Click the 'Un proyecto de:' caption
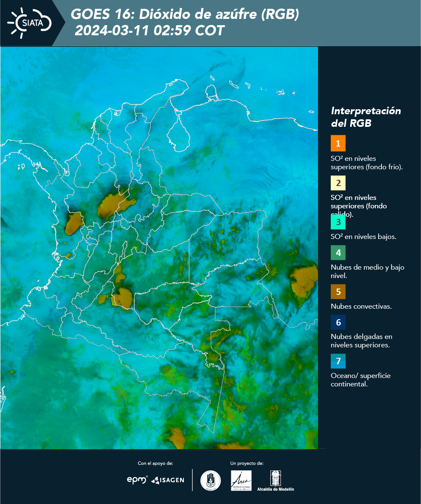Viewport: 421px width, 504px height. (x=247, y=463)
